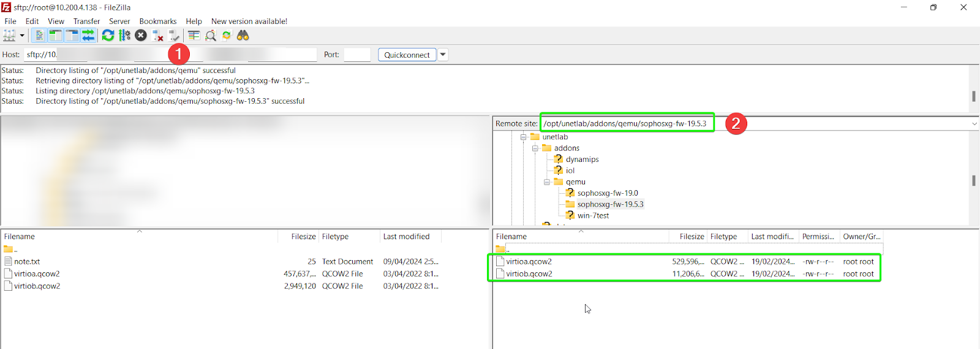980x349 pixels.
Task: Sort local files by Filesize column
Action: [298, 236]
